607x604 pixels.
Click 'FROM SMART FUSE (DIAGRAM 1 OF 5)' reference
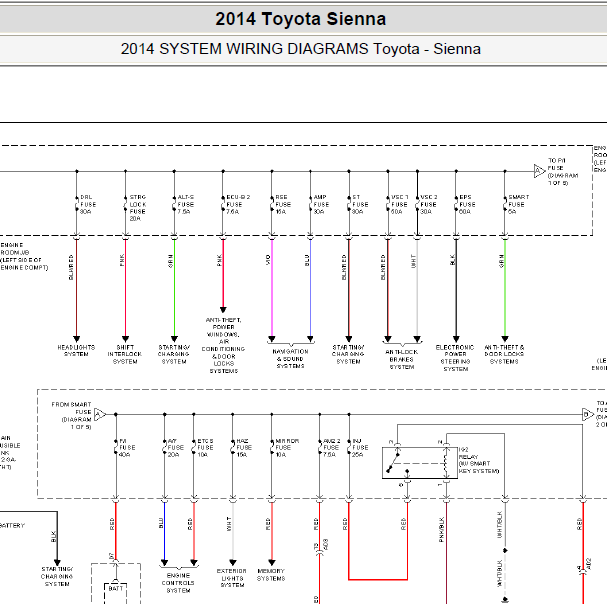[71, 415]
